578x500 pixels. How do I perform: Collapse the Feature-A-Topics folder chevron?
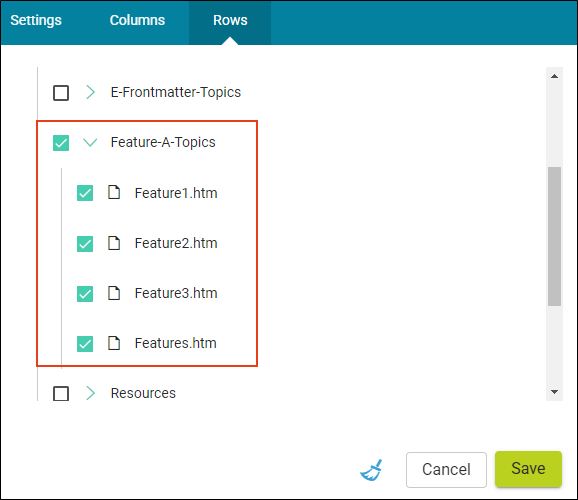90,142
